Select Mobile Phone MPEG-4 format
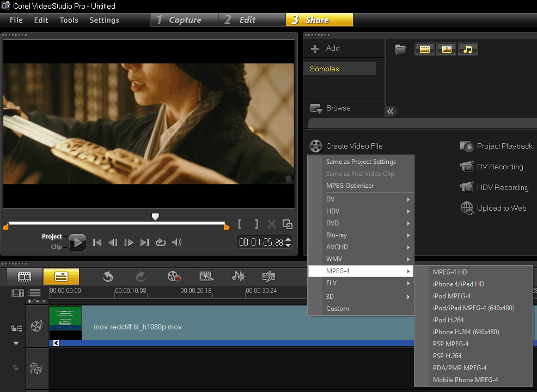The image size is (537, 392). (x=473, y=380)
